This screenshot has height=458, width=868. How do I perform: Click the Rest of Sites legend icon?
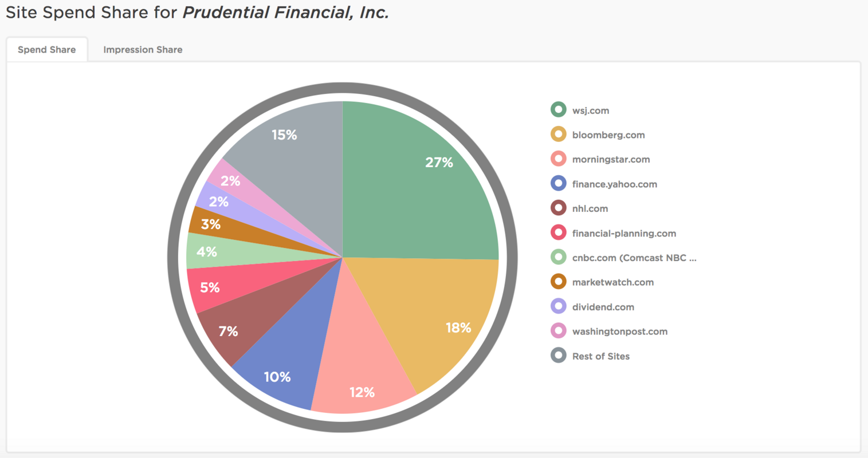coord(558,356)
